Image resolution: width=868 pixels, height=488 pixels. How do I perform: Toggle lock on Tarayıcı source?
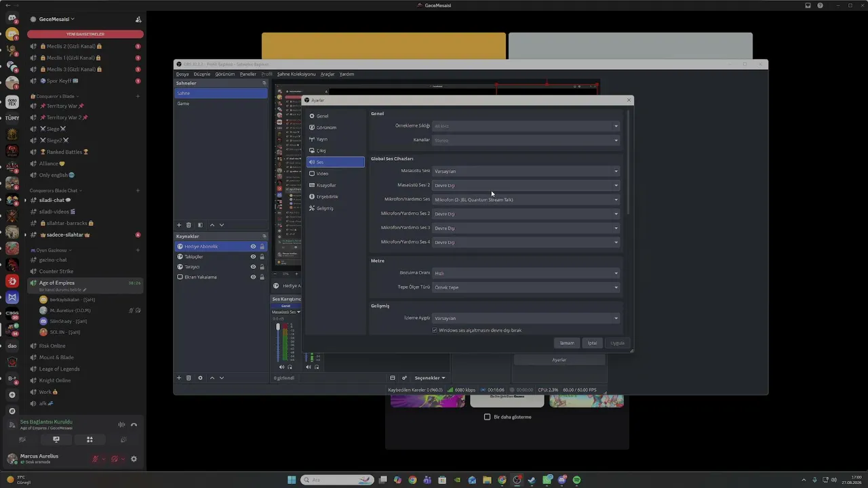(x=262, y=267)
